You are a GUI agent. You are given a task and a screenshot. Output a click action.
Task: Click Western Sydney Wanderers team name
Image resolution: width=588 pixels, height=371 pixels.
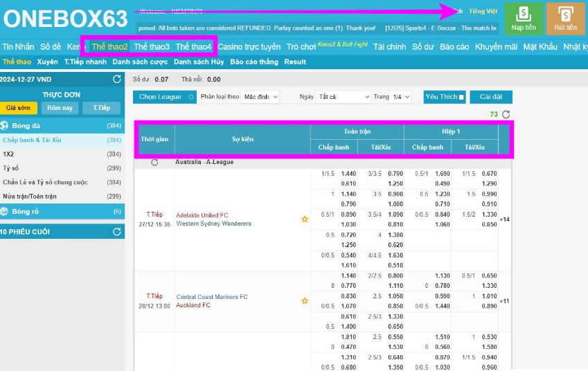[214, 224]
